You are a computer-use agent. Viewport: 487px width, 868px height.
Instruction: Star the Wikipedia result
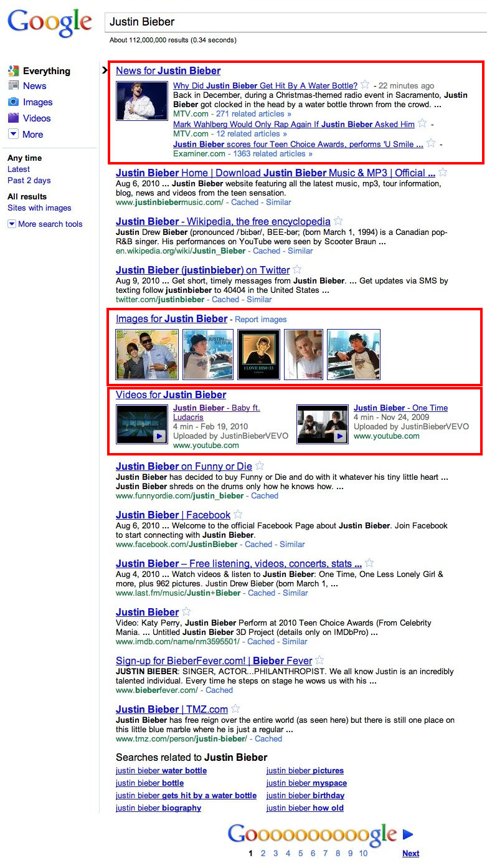[338, 221]
